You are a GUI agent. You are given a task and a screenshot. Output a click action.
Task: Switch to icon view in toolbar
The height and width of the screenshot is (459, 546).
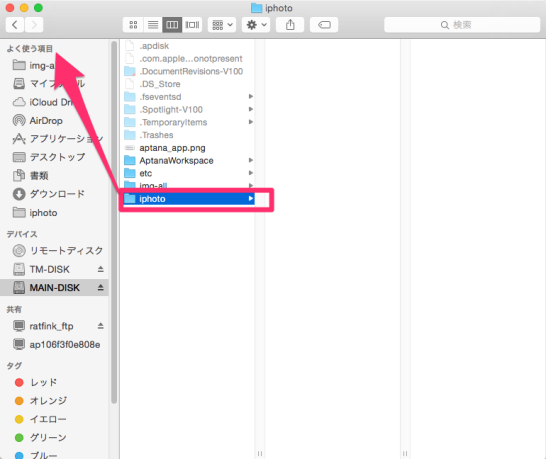pos(133,25)
